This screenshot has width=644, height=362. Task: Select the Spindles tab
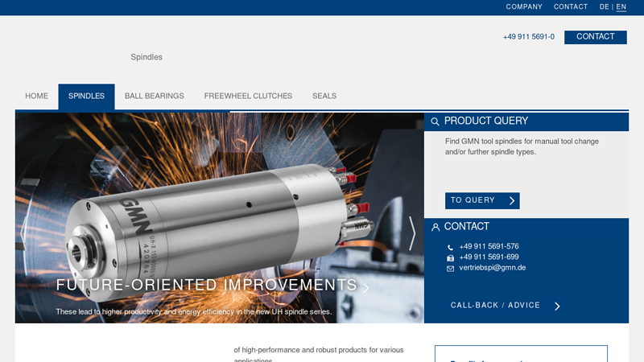86,97
